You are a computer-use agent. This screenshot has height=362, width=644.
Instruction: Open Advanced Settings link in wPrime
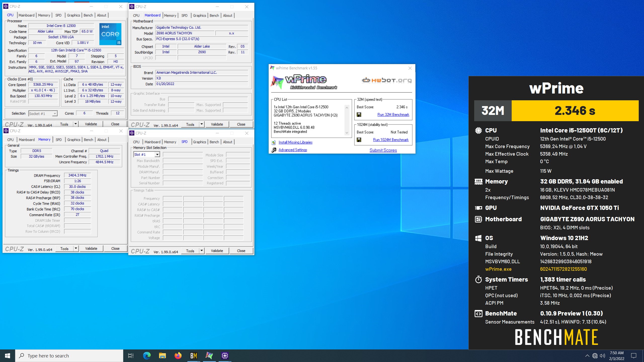293,150
